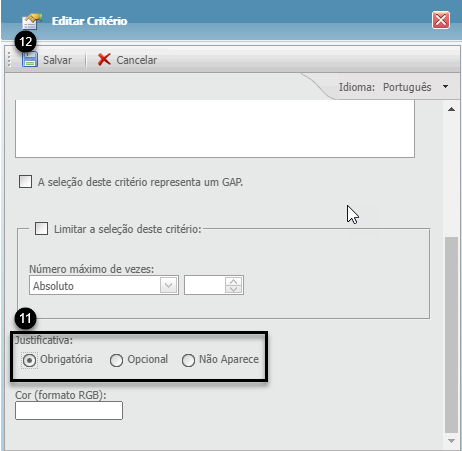Click the red X Cancelar icon

[x=104, y=60]
